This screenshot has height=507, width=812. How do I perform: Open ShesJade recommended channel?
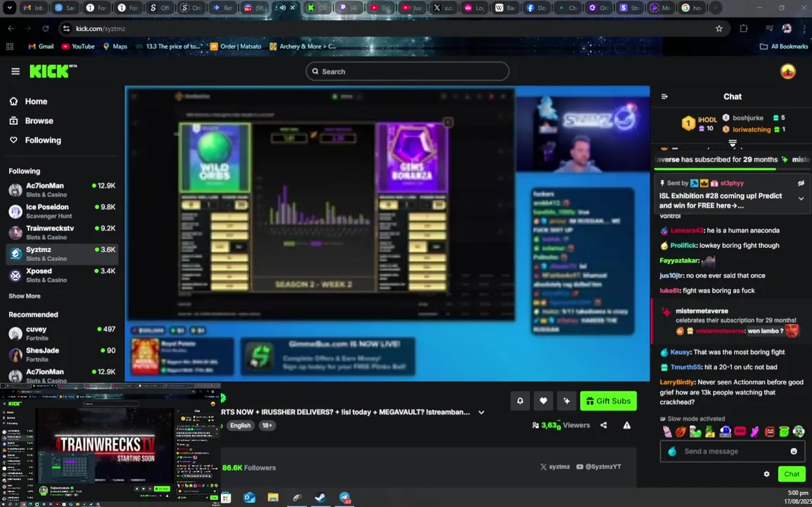62,355
